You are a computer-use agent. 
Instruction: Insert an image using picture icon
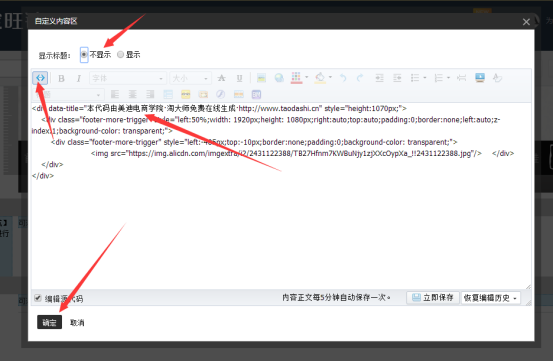261,78
